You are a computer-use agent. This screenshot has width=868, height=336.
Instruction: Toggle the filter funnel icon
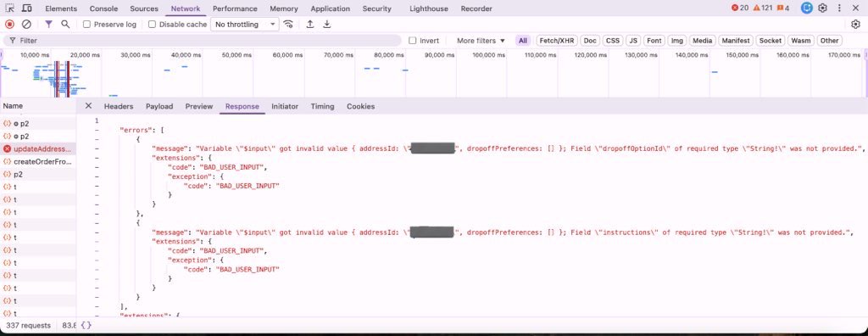(48, 25)
